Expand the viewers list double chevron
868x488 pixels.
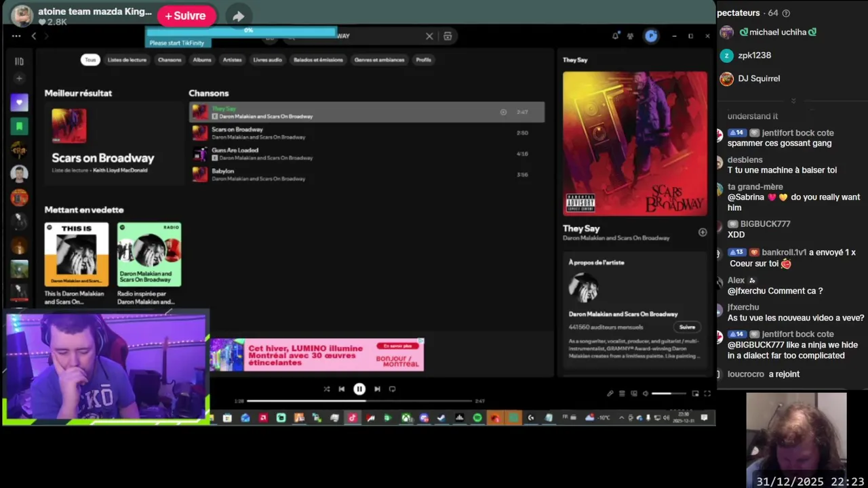793,101
